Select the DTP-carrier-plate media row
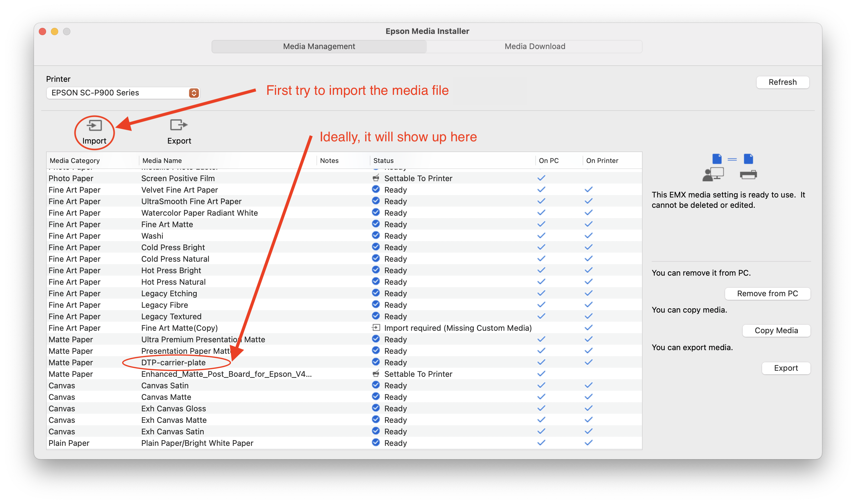856x504 pixels. [344, 363]
